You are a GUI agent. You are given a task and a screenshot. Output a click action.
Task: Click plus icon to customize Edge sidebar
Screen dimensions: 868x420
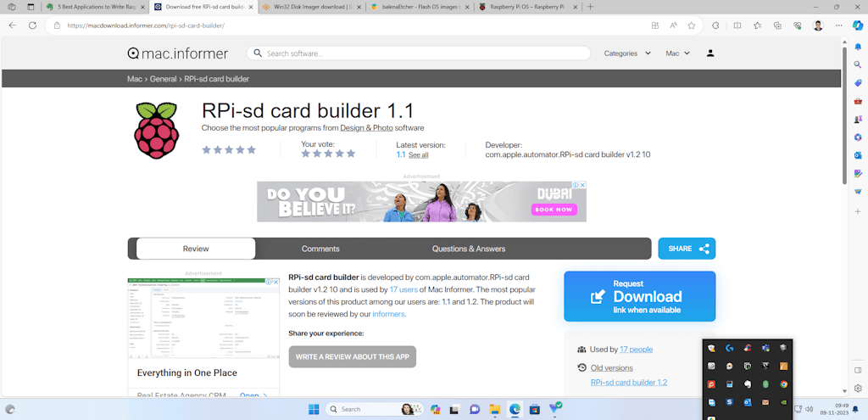[858, 211]
